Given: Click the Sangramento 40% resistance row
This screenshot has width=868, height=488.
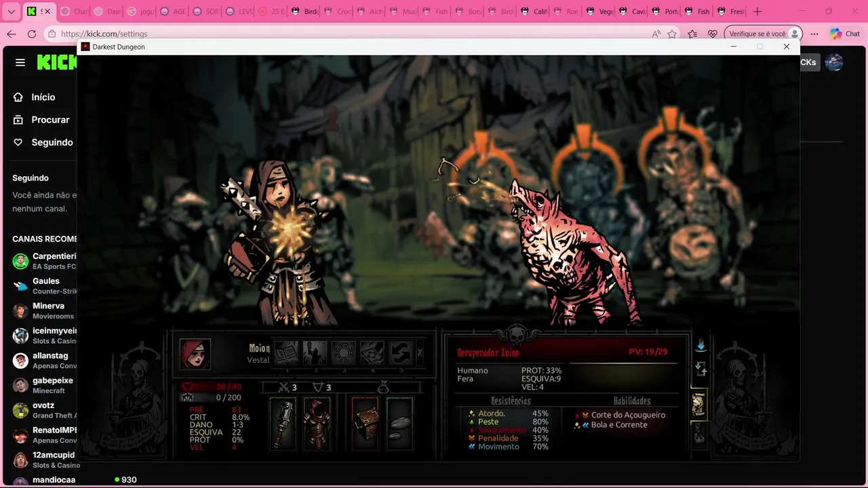Looking at the screenshot, I should click(509, 430).
